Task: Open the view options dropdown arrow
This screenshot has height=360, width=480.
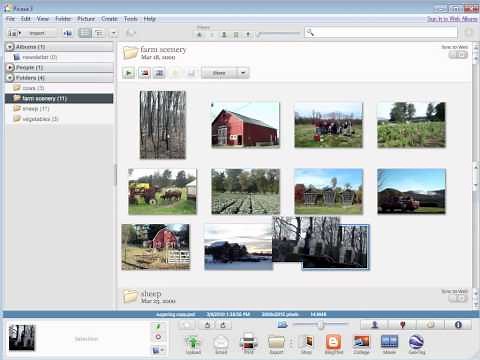Action: click(114, 33)
